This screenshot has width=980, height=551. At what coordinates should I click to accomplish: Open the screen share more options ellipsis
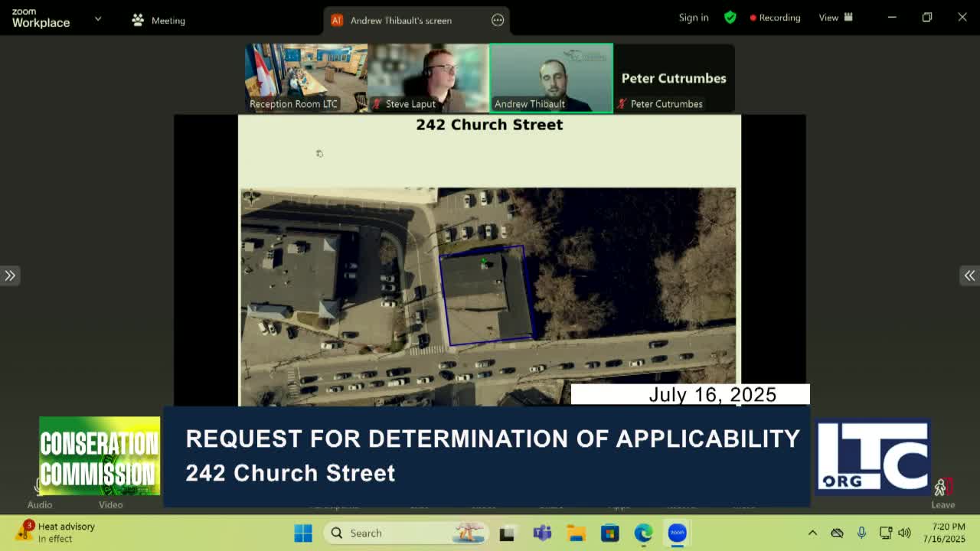pyautogui.click(x=498, y=21)
